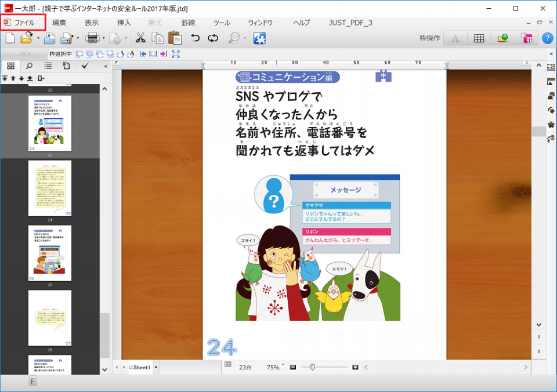
Task: Switch to page copy panel tab
Action: 66,66
